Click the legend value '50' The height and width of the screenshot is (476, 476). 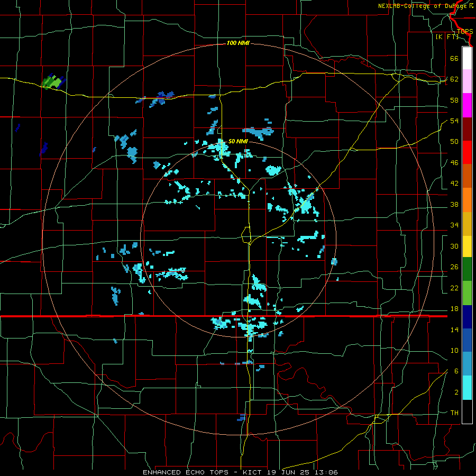click(454, 142)
